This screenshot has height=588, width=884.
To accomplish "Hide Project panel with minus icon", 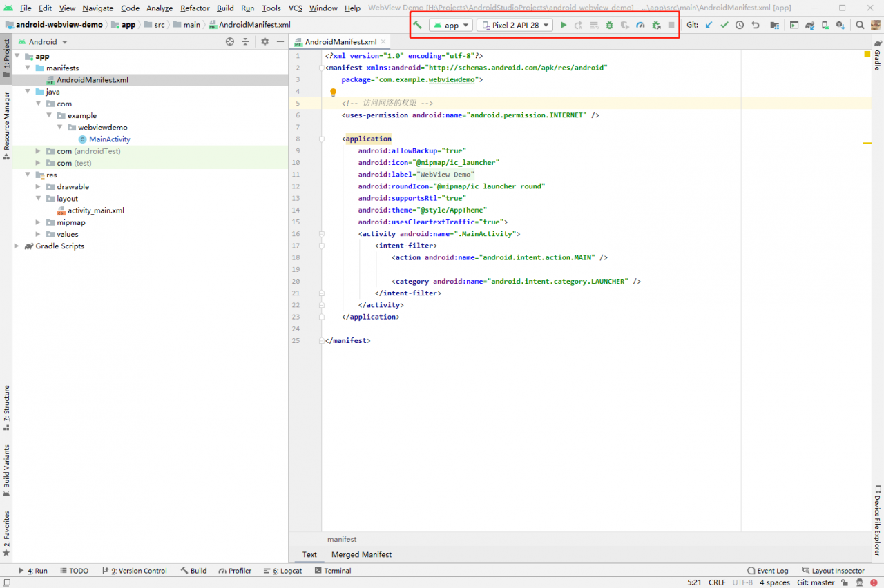I will click(x=280, y=41).
